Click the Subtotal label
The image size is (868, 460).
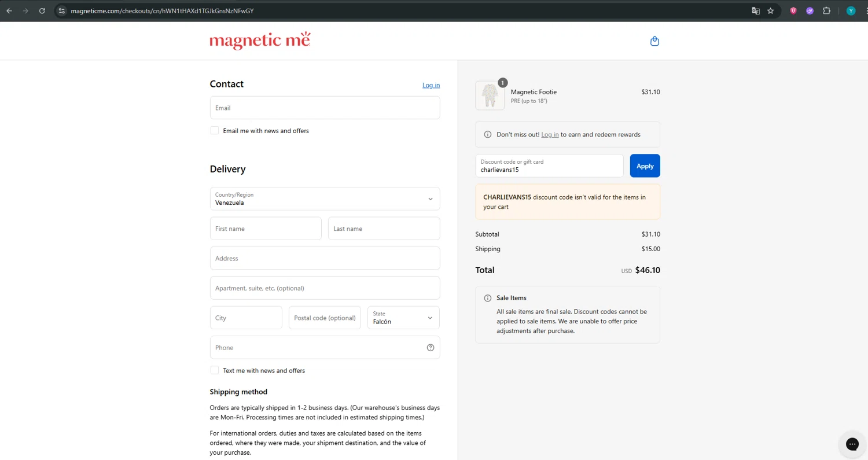click(487, 234)
